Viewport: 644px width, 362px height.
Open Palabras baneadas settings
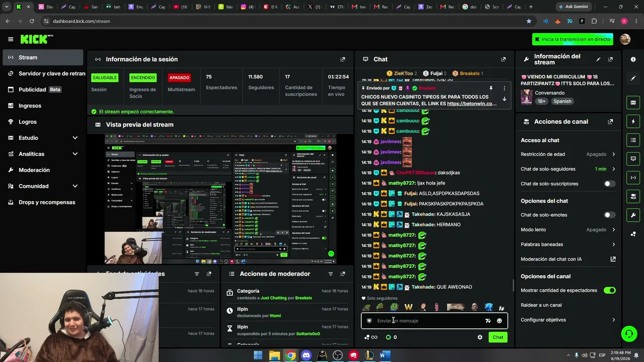568,244
